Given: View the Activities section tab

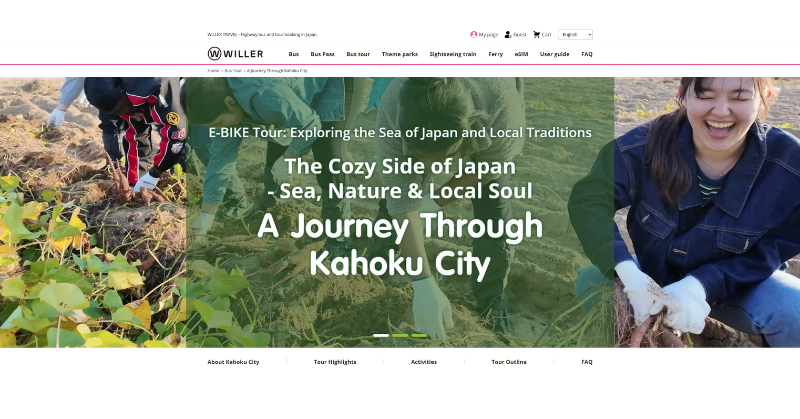Looking at the screenshot, I should tap(424, 362).
